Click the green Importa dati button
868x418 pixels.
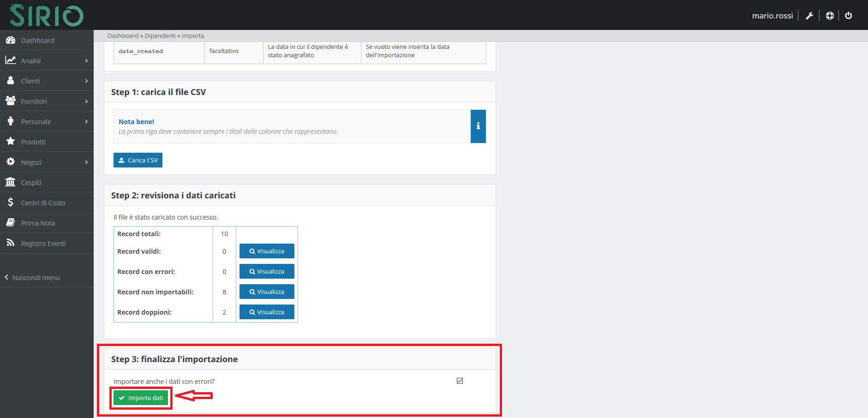tap(141, 398)
